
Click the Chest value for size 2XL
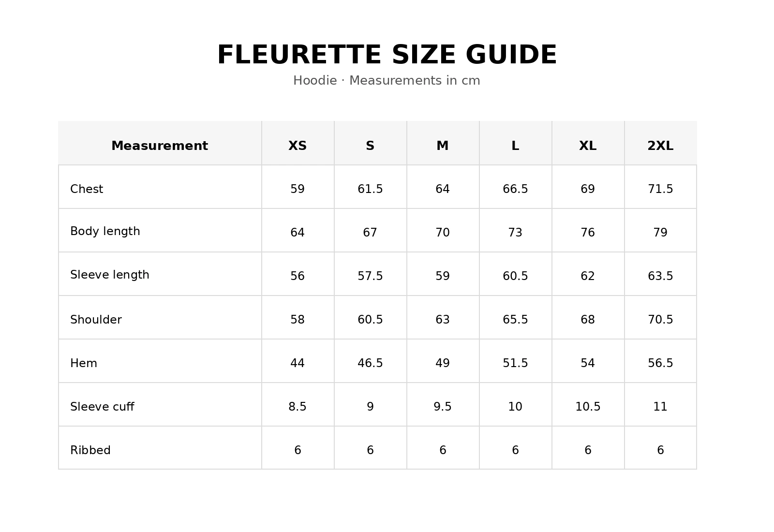(x=660, y=189)
